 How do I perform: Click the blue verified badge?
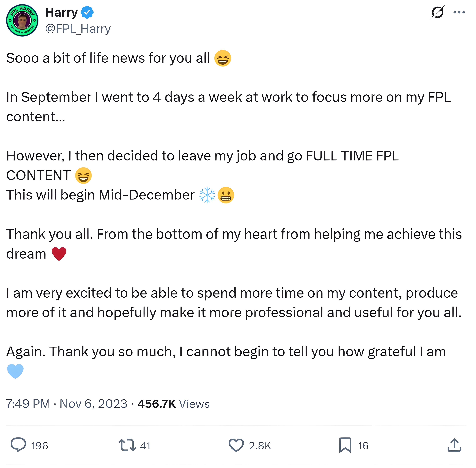coord(87,12)
